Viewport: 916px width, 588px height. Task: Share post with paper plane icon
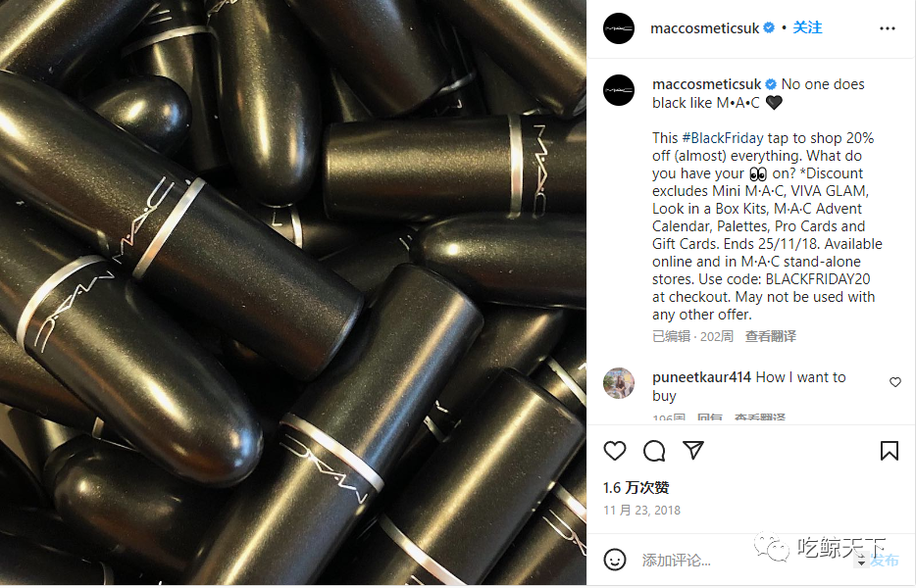click(692, 450)
